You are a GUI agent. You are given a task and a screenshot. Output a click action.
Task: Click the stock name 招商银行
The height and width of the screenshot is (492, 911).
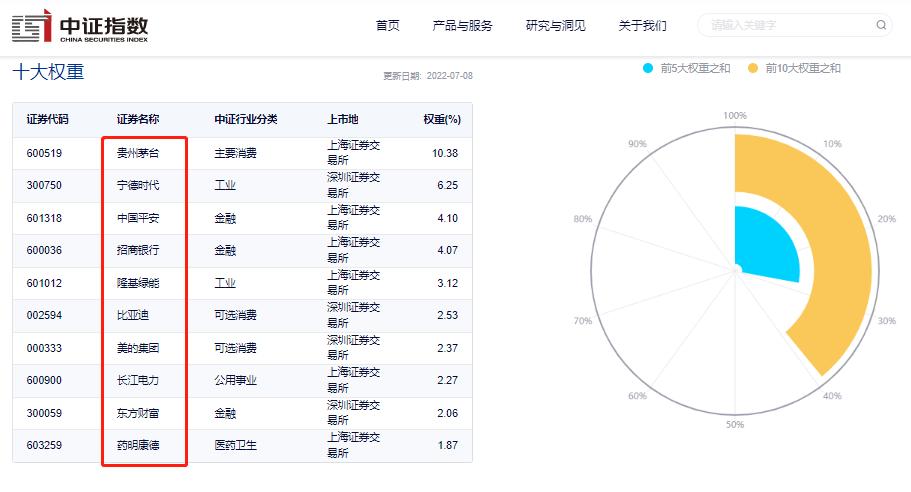click(138, 250)
